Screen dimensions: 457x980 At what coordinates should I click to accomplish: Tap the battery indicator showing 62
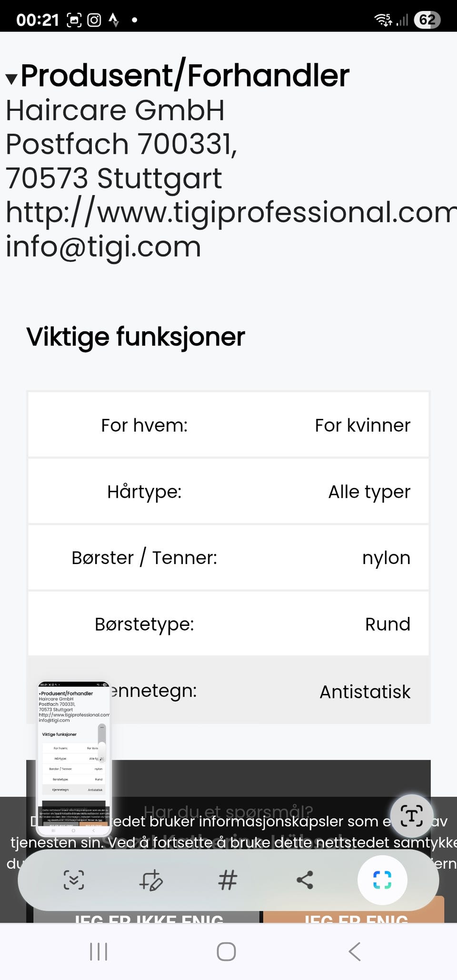pyautogui.click(x=427, y=20)
